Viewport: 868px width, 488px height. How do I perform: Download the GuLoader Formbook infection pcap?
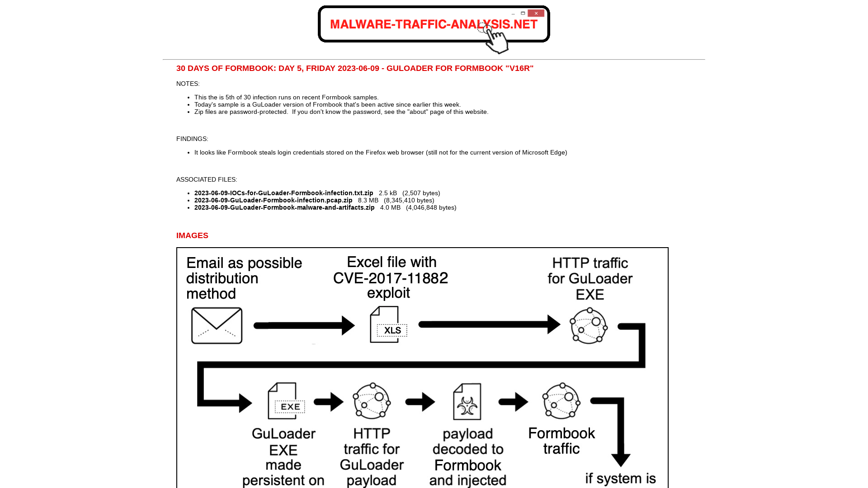coord(273,200)
